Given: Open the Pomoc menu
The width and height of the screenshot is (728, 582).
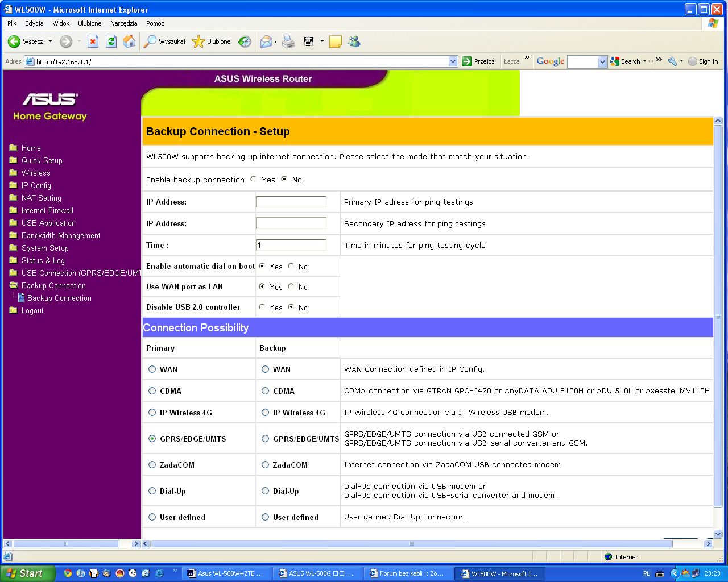Looking at the screenshot, I should pos(155,23).
